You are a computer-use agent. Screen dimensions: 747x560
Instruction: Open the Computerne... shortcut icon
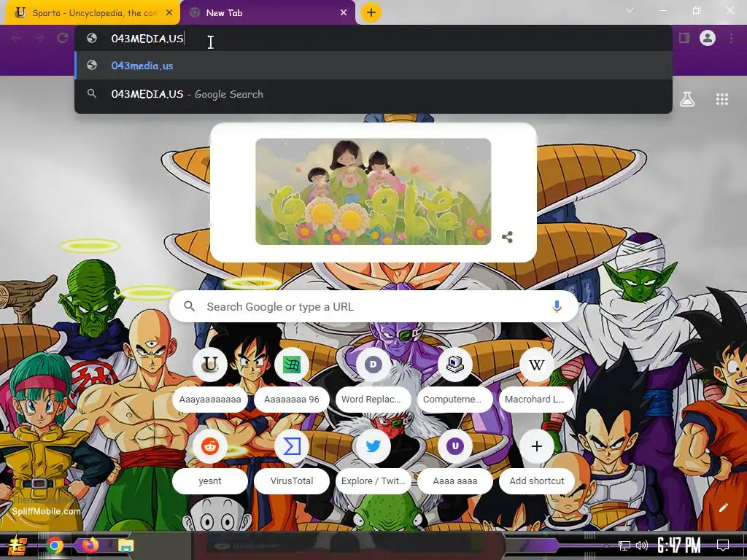[x=455, y=365]
